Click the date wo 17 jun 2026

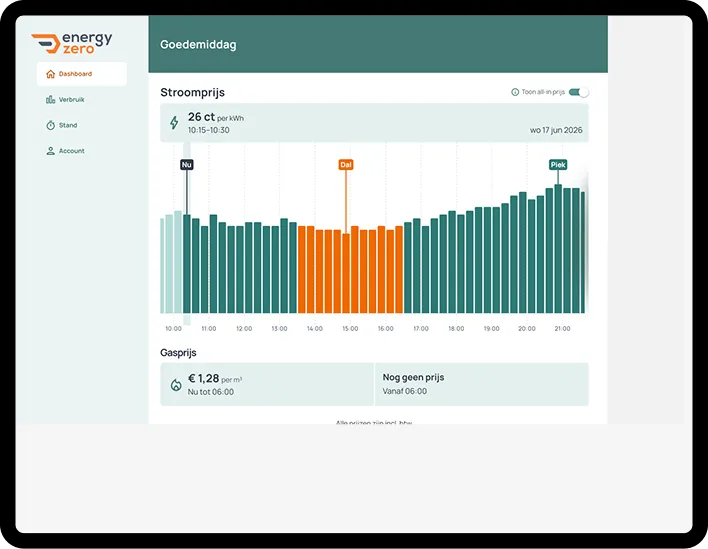[x=556, y=130]
